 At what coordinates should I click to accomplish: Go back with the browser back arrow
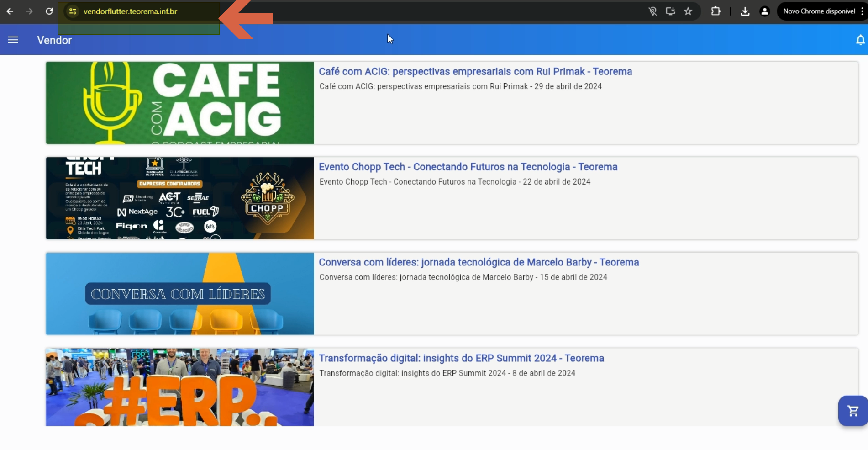click(x=10, y=11)
